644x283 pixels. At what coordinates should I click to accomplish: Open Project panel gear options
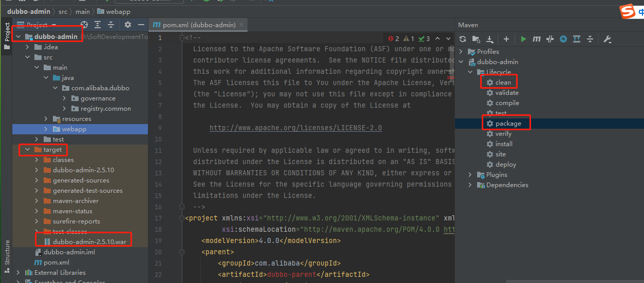pos(128,25)
